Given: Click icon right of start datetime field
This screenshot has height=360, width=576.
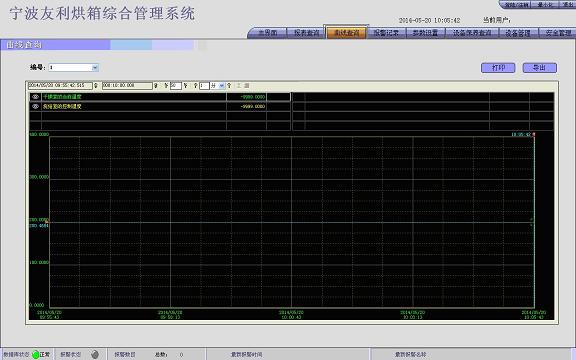Looking at the screenshot, I should (96, 86).
